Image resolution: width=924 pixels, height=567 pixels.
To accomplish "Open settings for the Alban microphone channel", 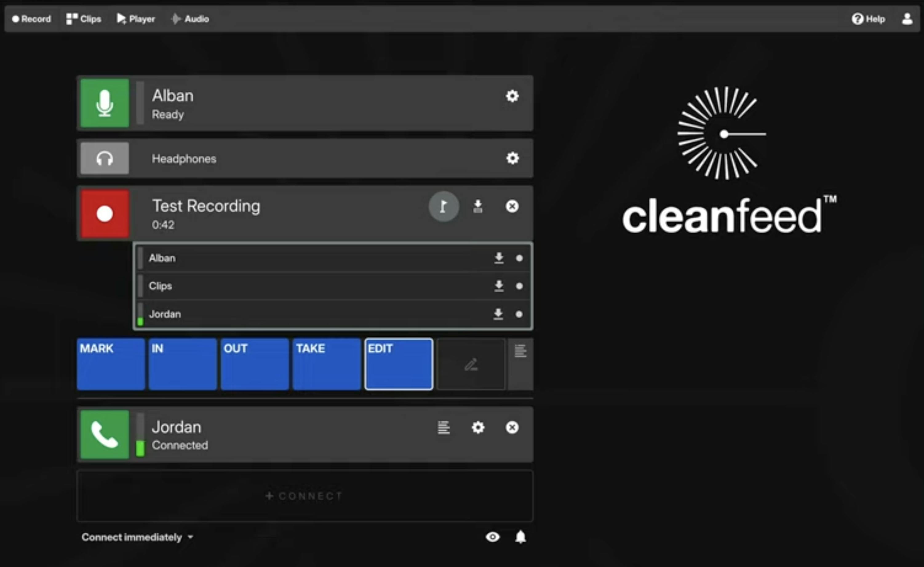I will [x=512, y=96].
